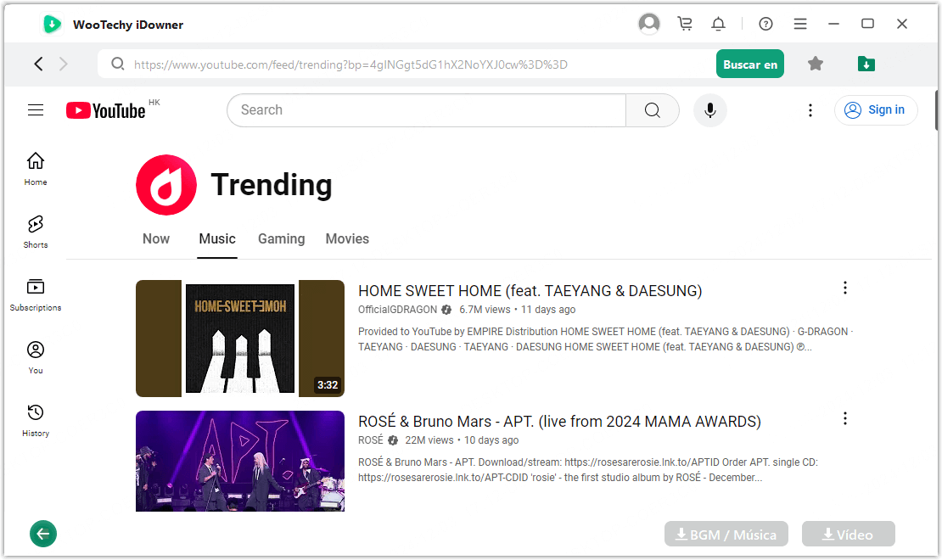Click the star bookmark icon
Viewport: 942px width, 560px height.
(816, 64)
